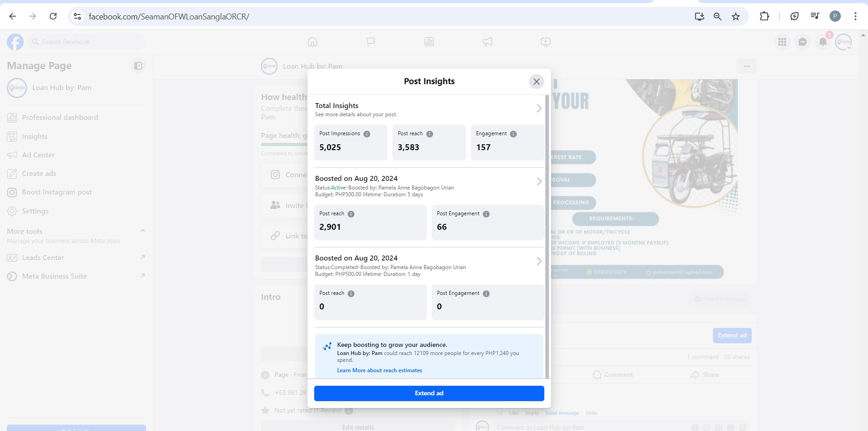Viewport: 868px width, 431px height.
Task: Click Reply link under comment
Action: [x=532, y=413]
